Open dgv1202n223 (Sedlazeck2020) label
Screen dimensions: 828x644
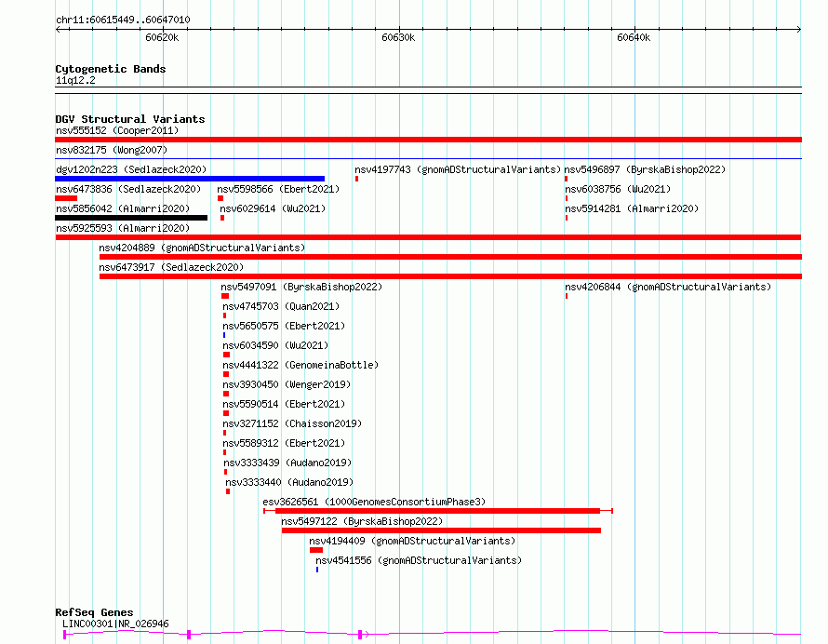pyautogui.click(x=131, y=169)
